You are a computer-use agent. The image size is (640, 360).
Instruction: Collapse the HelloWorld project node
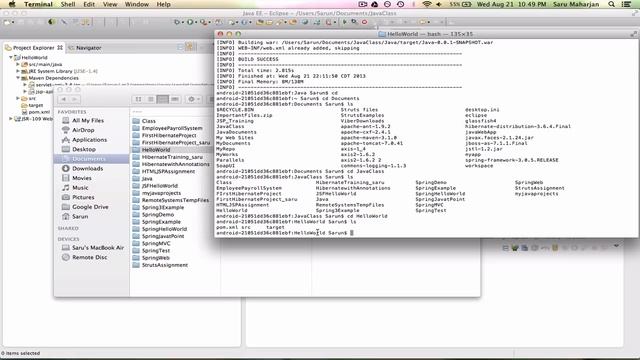pyautogui.click(x=11, y=58)
